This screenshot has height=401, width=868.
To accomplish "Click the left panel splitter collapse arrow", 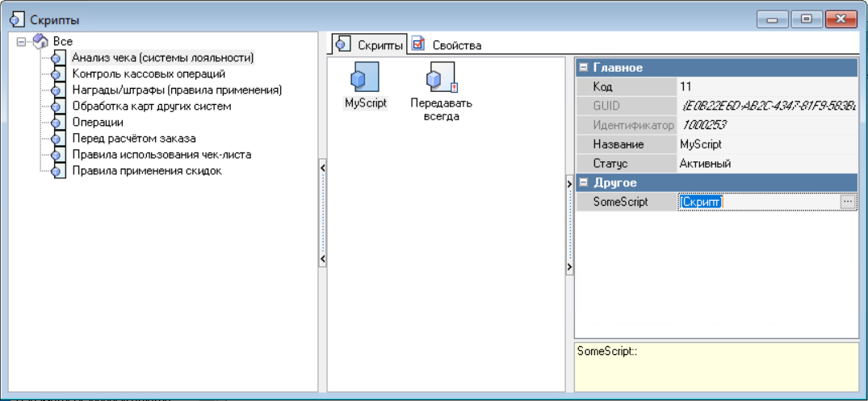I will (322, 168).
